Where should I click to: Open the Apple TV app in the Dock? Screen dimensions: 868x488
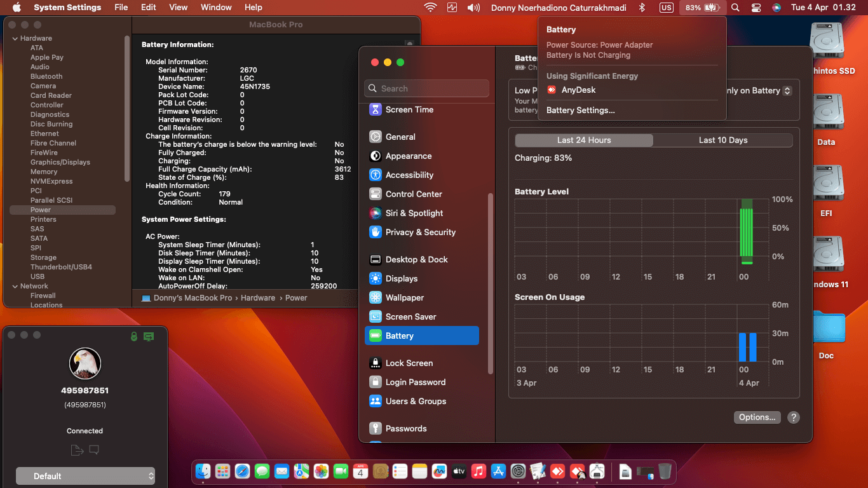459,471
